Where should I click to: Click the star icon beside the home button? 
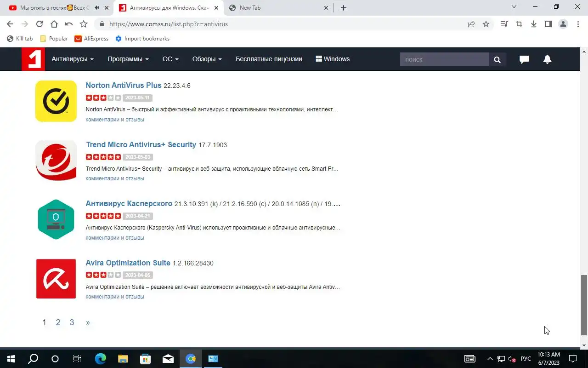(x=84, y=24)
